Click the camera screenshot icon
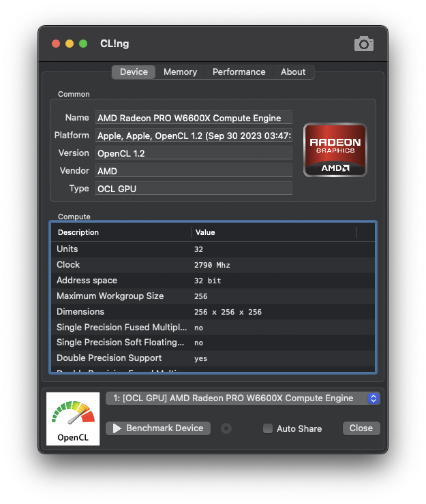 363,44
